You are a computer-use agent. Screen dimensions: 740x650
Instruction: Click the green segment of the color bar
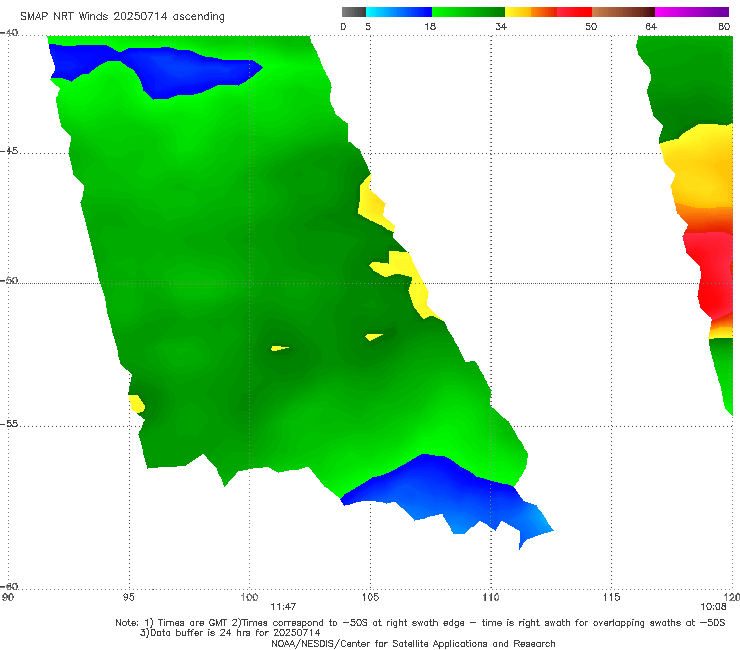[x=468, y=12]
